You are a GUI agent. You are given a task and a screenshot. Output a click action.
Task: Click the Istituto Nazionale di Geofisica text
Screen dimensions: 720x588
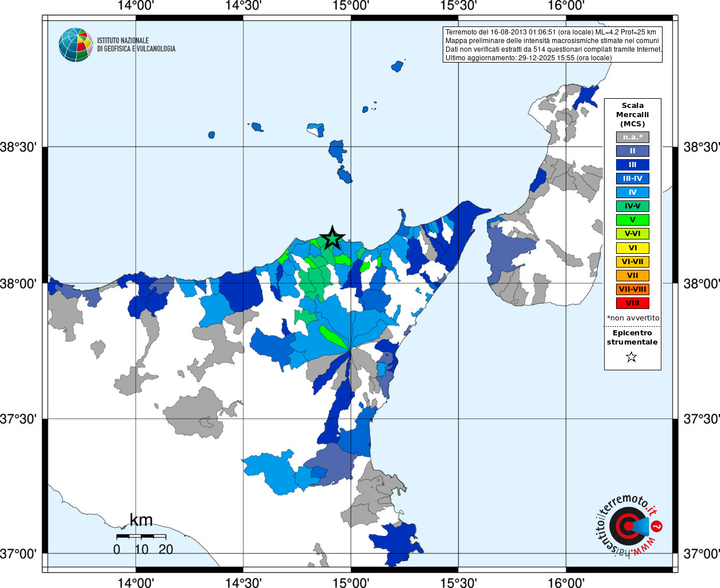pos(136,45)
